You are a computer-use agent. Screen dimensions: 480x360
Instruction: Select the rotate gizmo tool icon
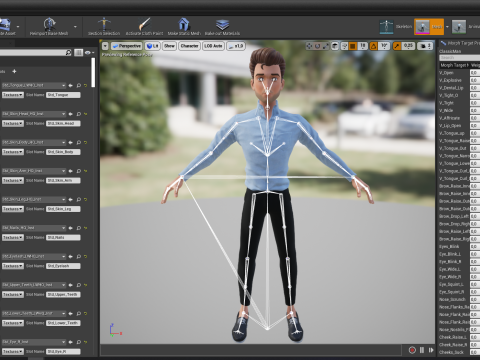tap(317, 46)
